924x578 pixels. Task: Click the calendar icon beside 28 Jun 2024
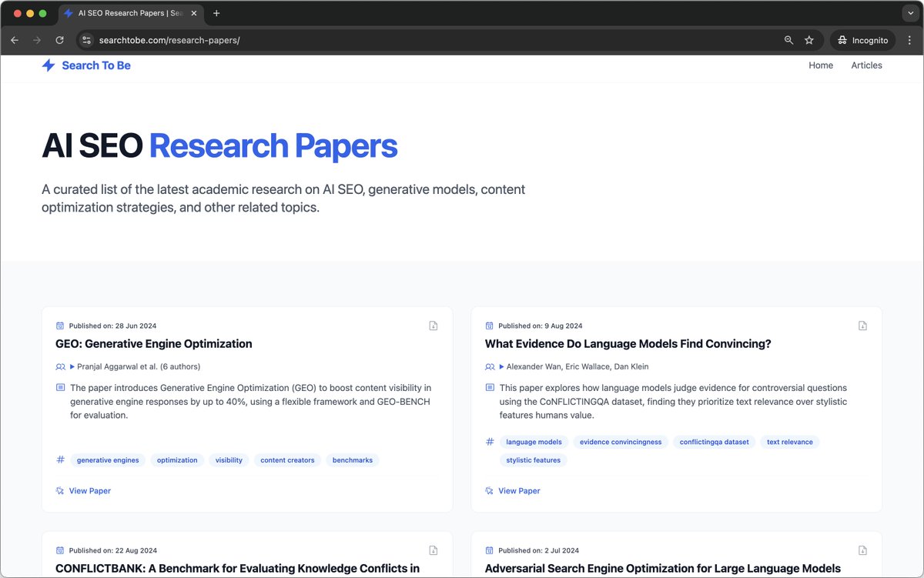(60, 326)
